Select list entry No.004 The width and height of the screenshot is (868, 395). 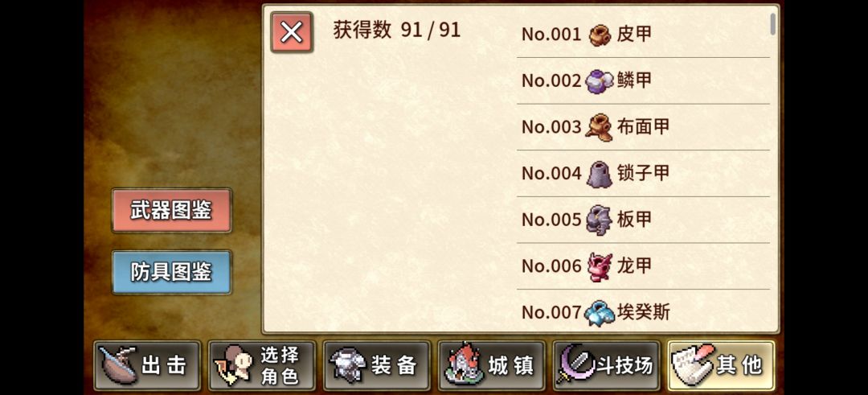(643, 174)
